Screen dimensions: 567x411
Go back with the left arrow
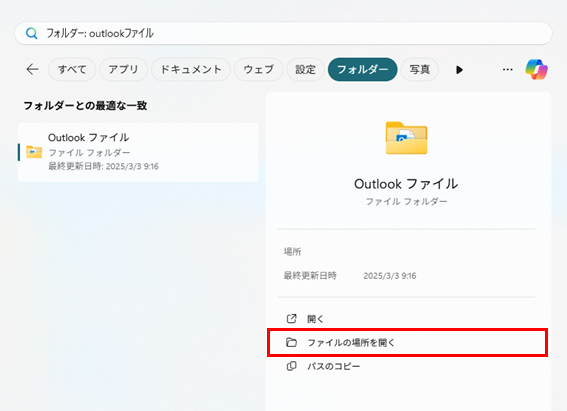click(33, 69)
